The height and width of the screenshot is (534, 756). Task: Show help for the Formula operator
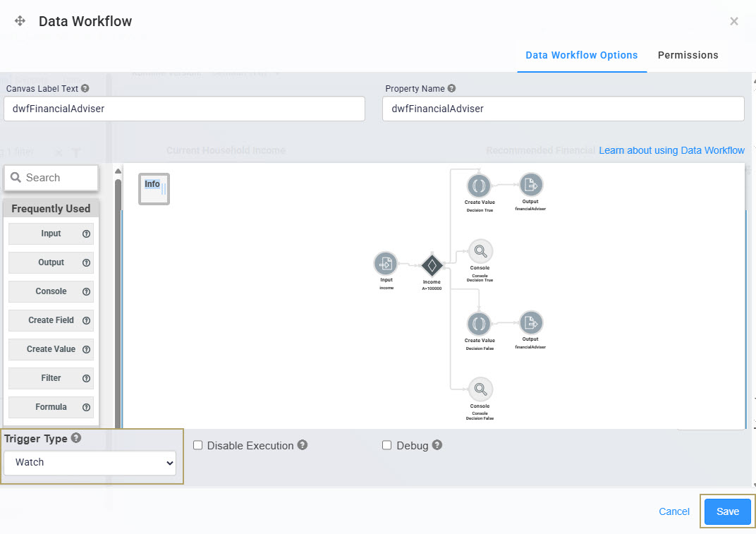coord(86,408)
